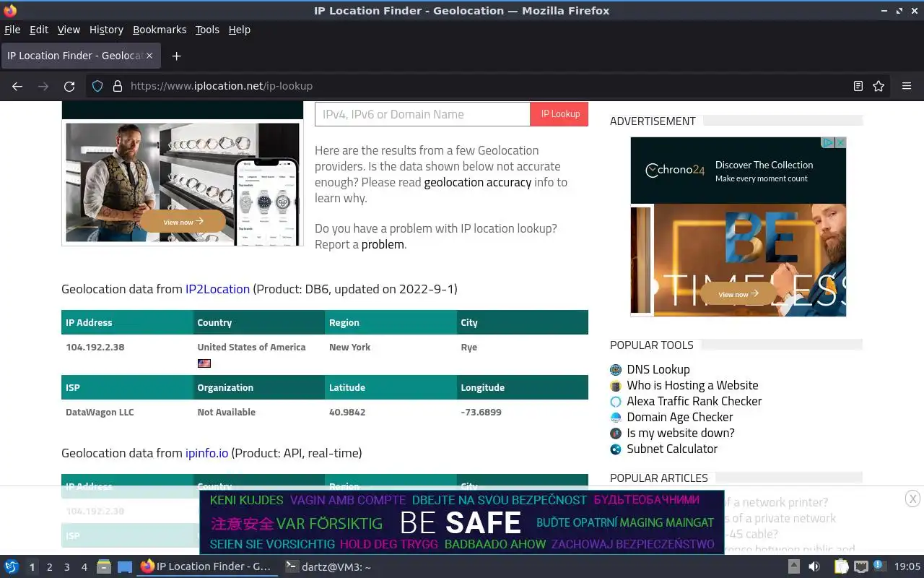Open the ipinfo.io provider link
Viewport: 924px width, 578px height.
[x=206, y=453]
